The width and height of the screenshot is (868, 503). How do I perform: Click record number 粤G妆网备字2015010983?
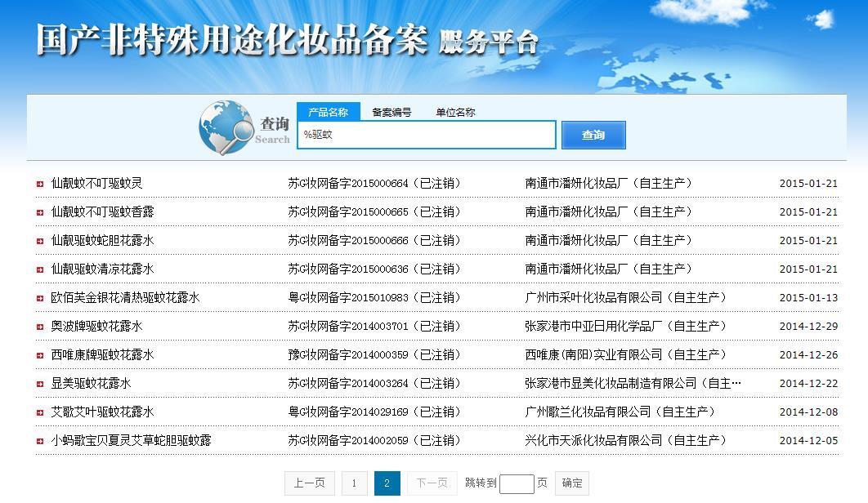click(x=348, y=298)
